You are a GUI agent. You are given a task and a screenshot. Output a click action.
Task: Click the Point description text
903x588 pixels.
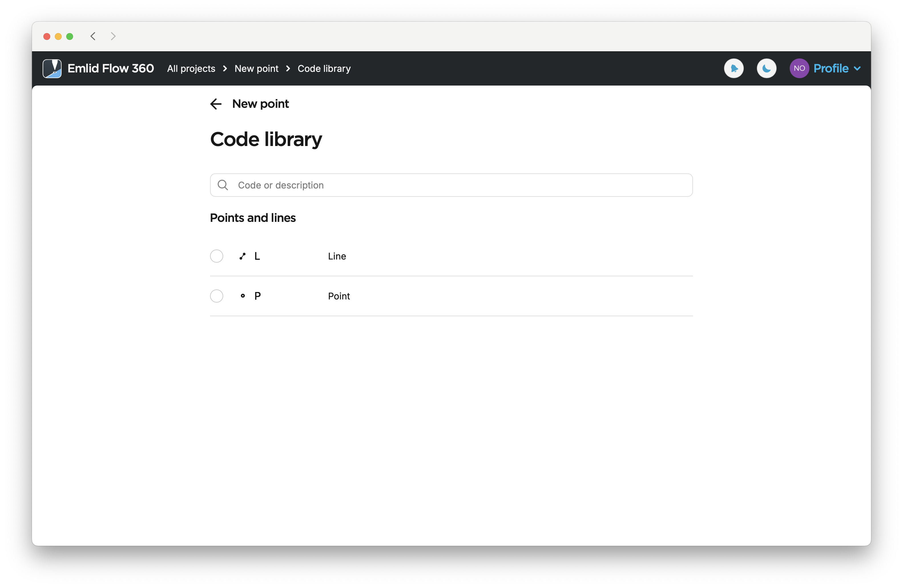tap(339, 296)
